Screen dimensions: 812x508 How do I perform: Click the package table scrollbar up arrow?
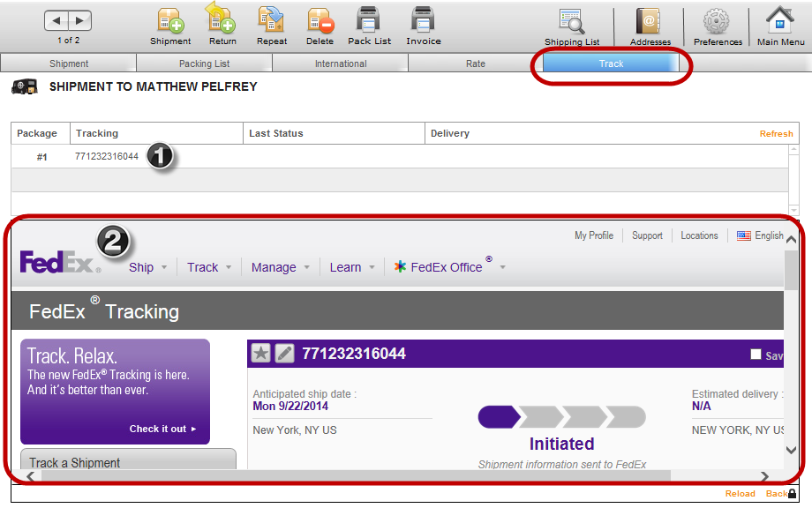pos(793,150)
